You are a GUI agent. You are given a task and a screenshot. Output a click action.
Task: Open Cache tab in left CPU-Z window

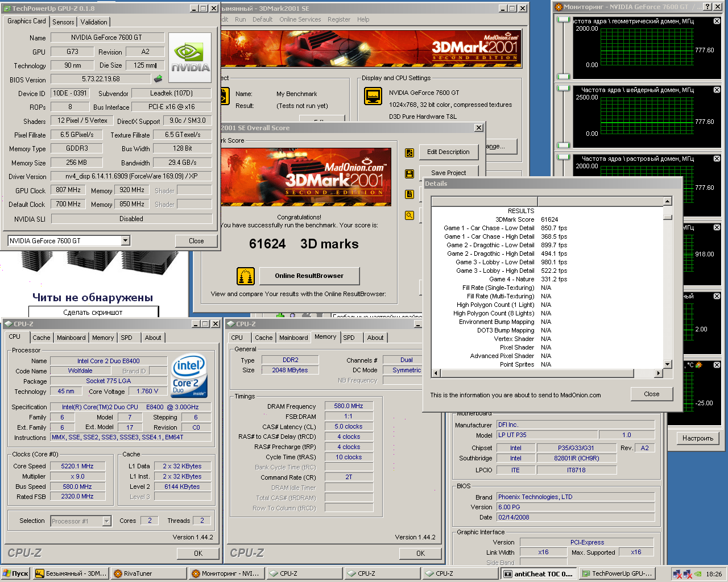pyautogui.click(x=41, y=338)
